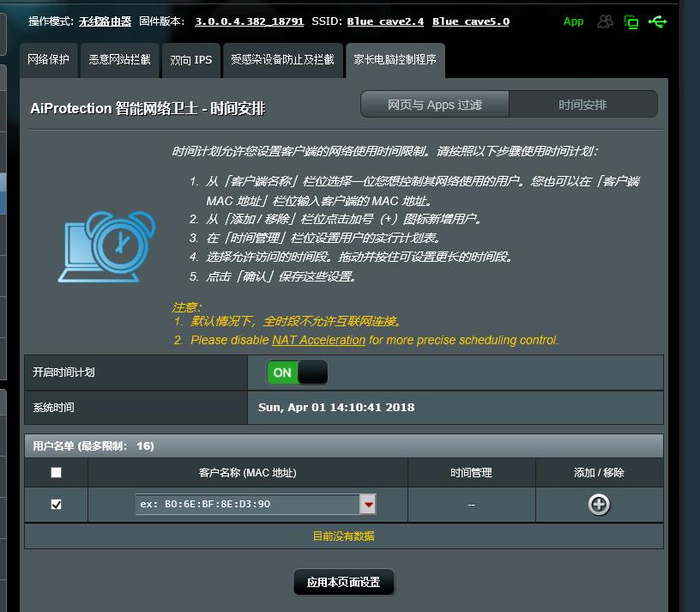Click the network clients monitor icon
The height and width of the screenshot is (612, 700).
click(x=631, y=22)
